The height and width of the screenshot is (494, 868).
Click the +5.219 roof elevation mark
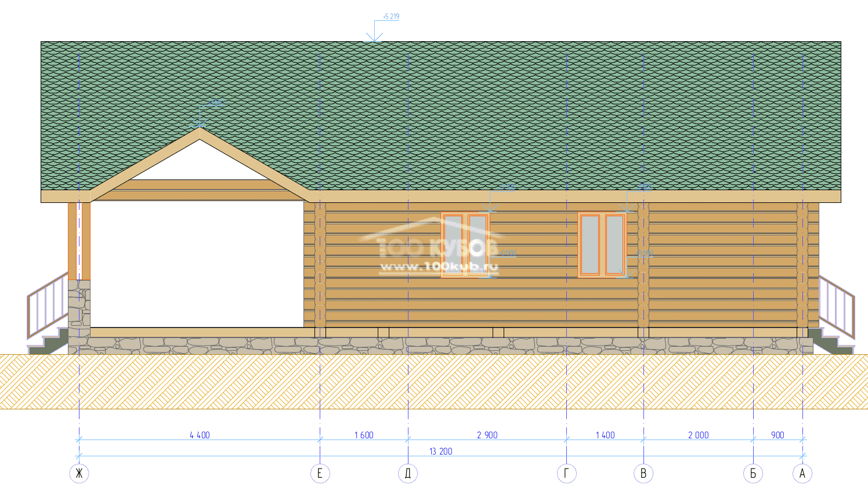391,17
